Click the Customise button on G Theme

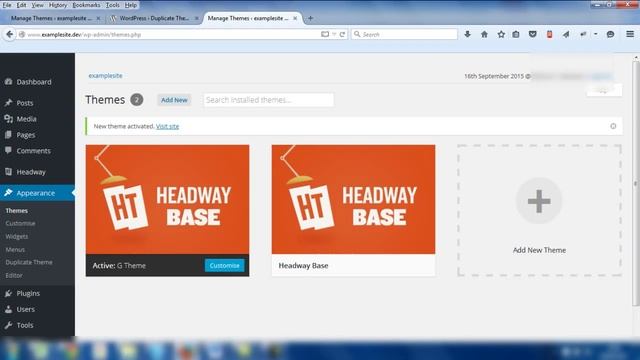[x=224, y=265]
